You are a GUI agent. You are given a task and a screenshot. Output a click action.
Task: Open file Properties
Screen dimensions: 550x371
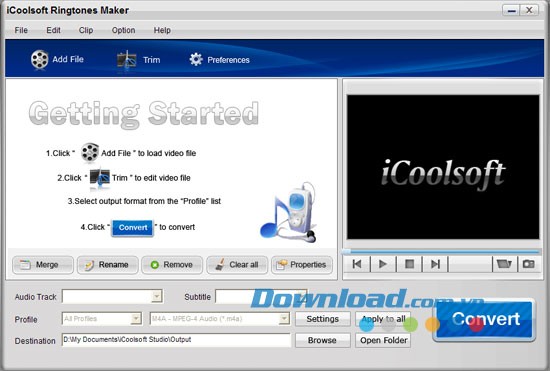click(x=302, y=265)
